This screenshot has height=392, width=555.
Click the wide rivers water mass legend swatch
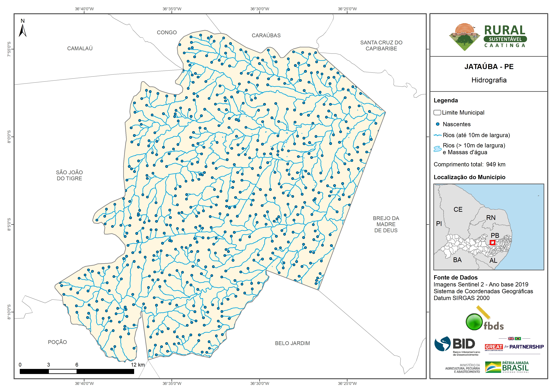click(x=437, y=149)
